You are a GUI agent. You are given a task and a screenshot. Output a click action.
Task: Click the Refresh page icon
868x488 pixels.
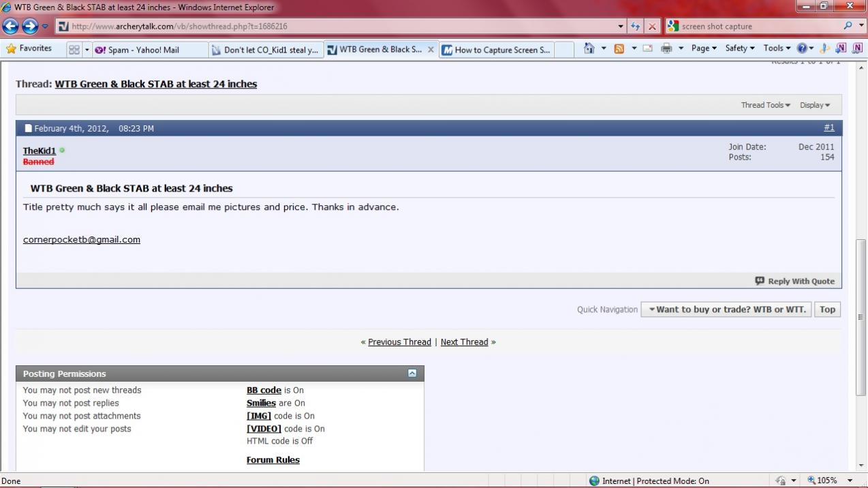coord(636,27)
